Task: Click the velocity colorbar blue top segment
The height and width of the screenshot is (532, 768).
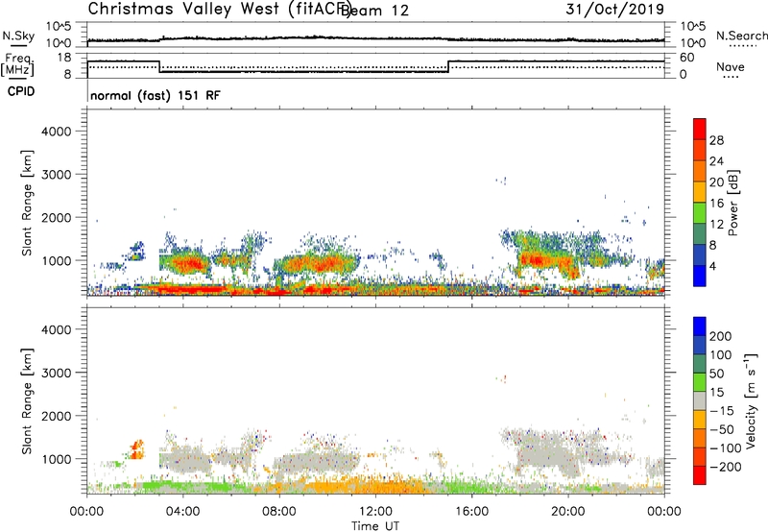Action: pos(700,326)
